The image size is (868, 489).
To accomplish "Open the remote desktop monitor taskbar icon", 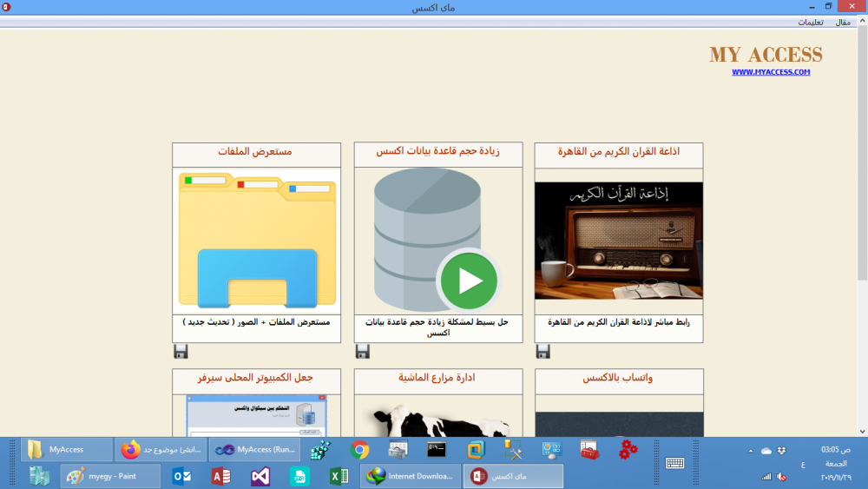I will [551, 450].
